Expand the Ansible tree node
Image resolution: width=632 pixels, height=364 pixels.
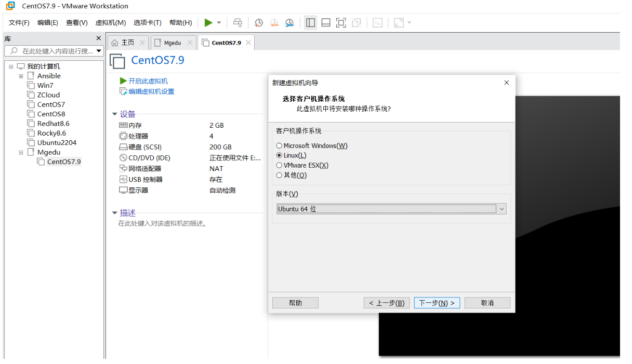tap(21, 76)
